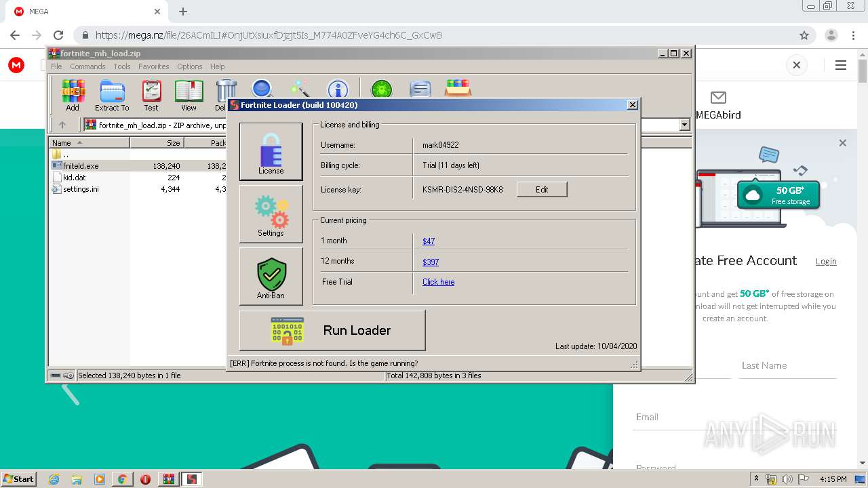868x488 pixels.
Task: Click the Run Loader button
Action: click(x=332, y=330)
